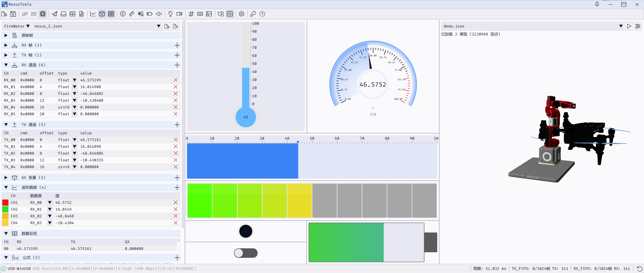Screen dimensions: 644x273
Task: Toggle the 3D cube view icon
Action: (102, 14)
